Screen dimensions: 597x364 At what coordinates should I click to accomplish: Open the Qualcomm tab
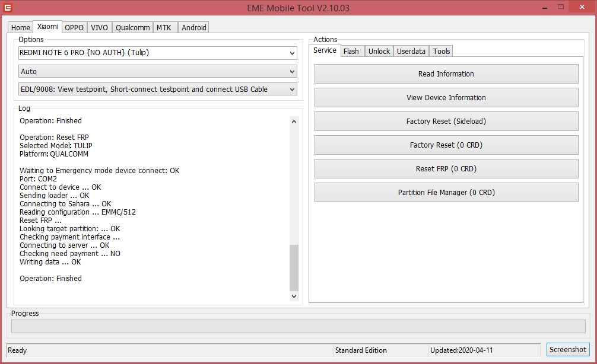(132, 27)
